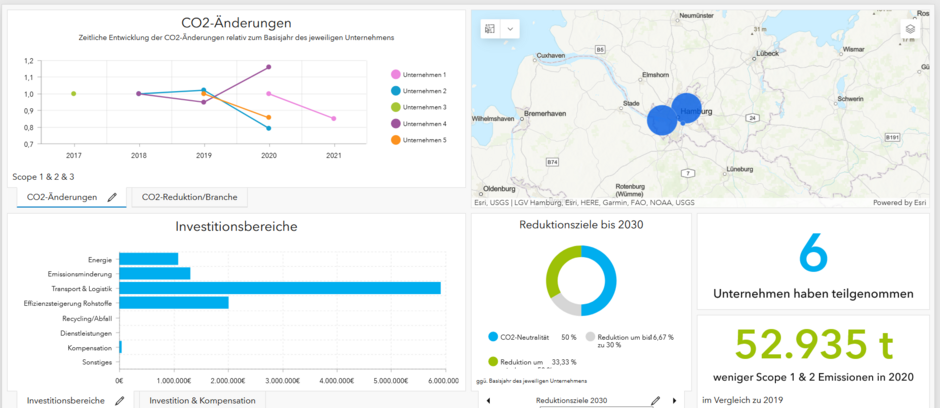940x408 pixels.
Task: Toggle Unternehmen 3 legend entry
Action: [x=419, y=107]
